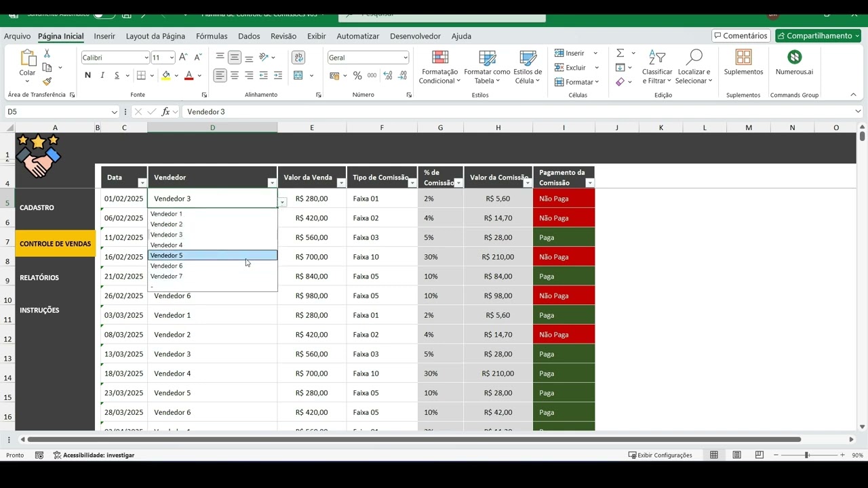
Task: Open Classificar e Filtrar menu
Action: tap(657, 66)
